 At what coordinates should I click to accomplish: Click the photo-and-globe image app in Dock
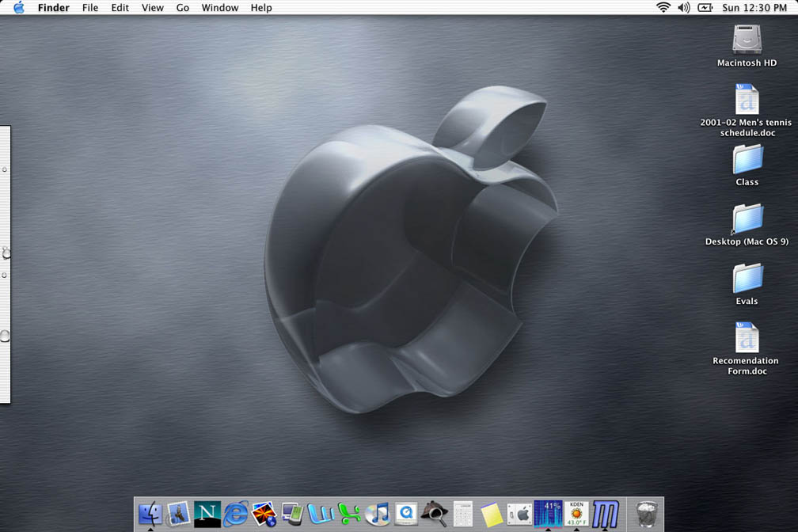click(264, 514)
